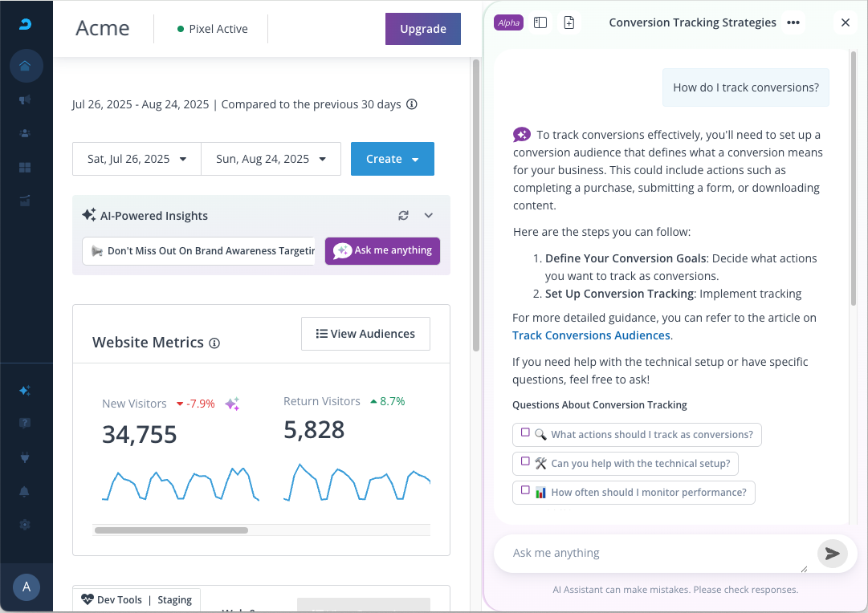
Task: Open the Sat, Jul 26, 2025 start date dropdown
Action: tap(137, 159)
